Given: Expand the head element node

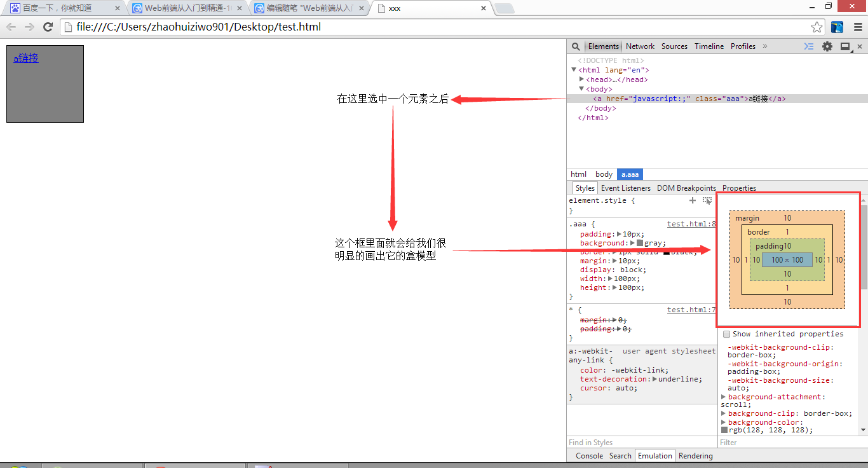Looking at the screenshot, I should click(x=581, y=79).
